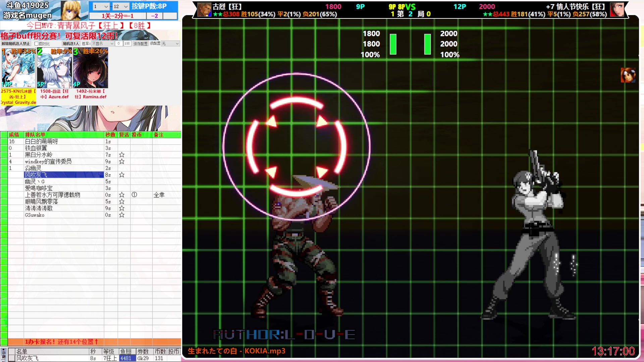Click the revive star for 眼睛风飘零落

122,202
